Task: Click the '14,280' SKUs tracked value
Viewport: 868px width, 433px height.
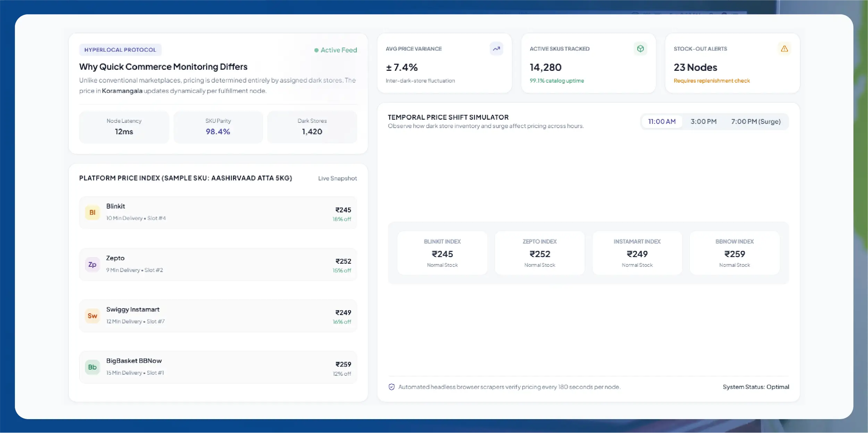Action: (x=546, y=67)
